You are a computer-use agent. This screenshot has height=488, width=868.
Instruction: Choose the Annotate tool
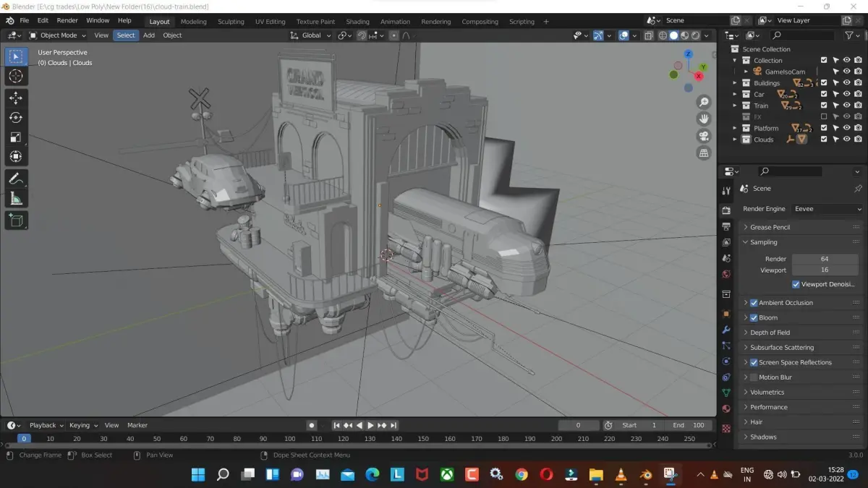(x=16, y=178)
